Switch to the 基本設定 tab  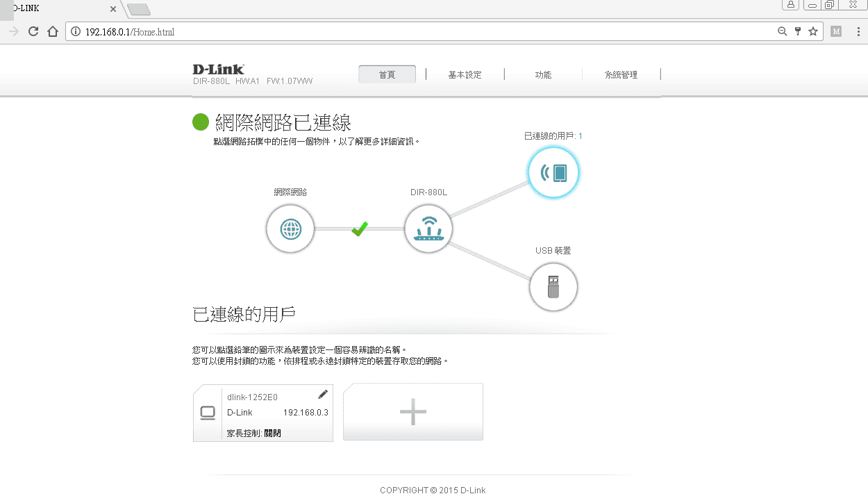click(x=464, y=74)
